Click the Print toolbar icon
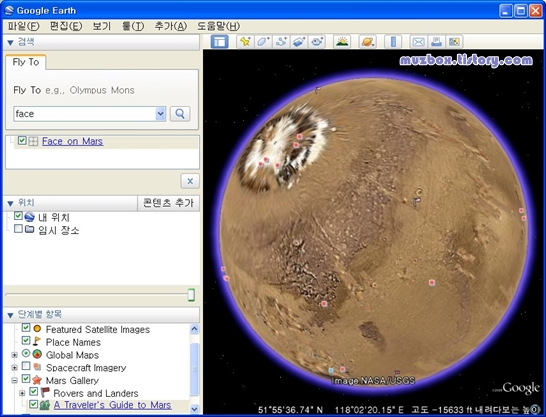This screenshot has height=417, width=546. pos(436,42)
